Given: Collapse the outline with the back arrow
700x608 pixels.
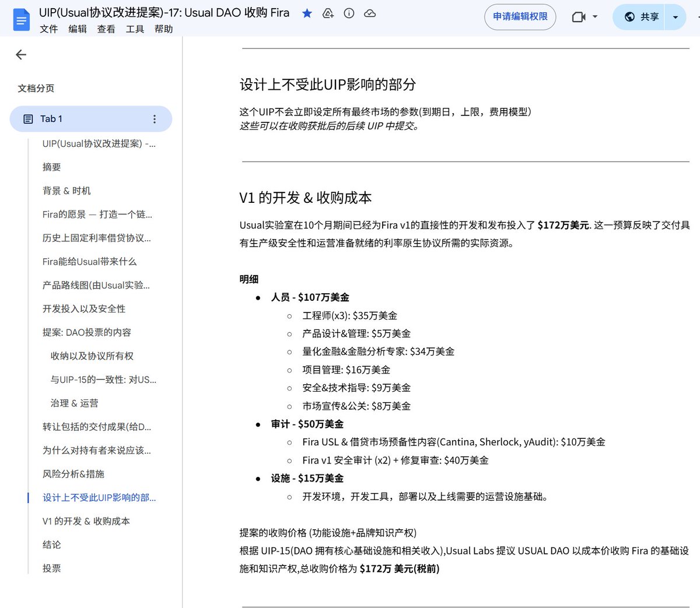Looking at the screenshot, I should [x=21, y=55].
